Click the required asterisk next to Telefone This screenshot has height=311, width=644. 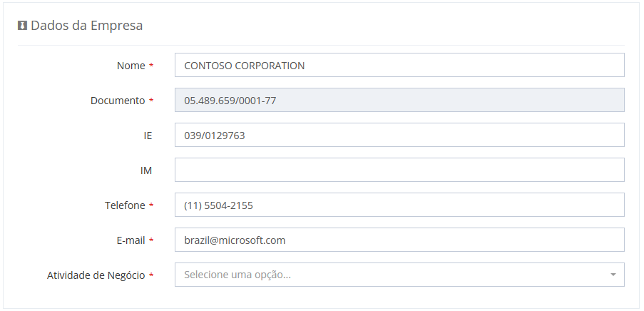(151, 205)
